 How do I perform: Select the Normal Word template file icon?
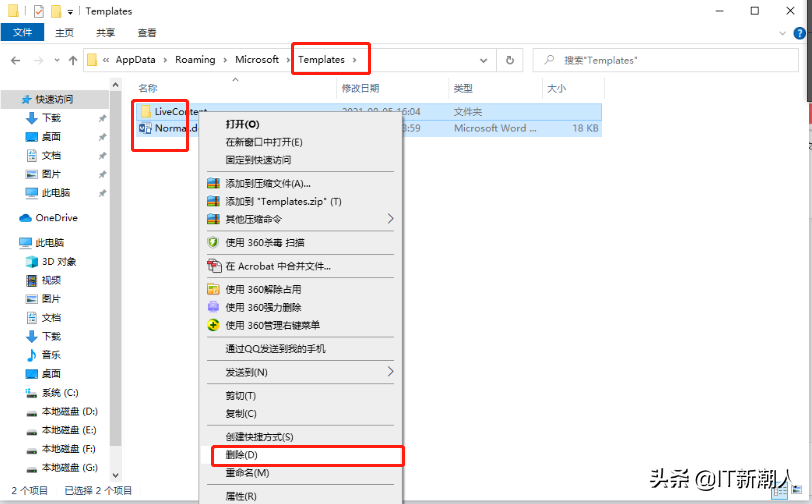(x=146, y=128)
